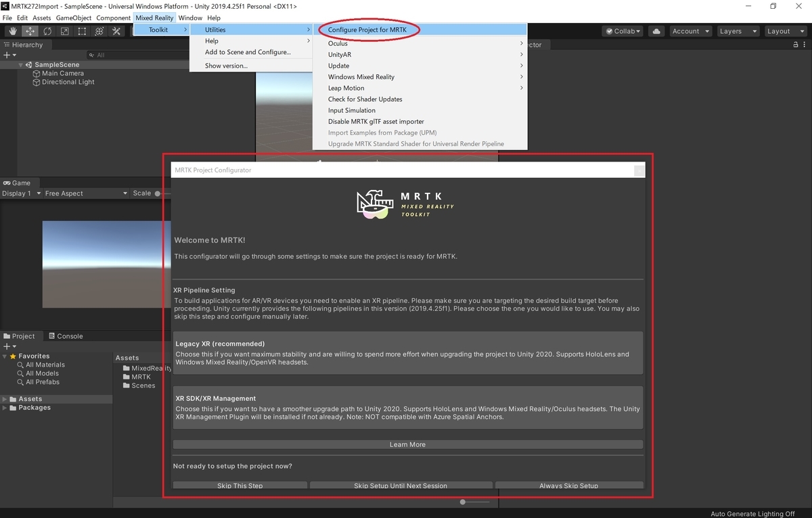Click the All Models search icon
The height and width of the screenshot is (518, 812).
[x=20, y=373]
